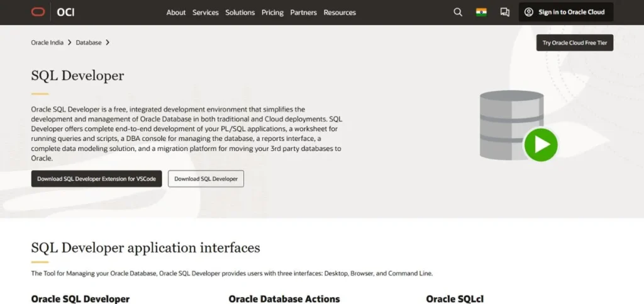Expand the Services menu

(206, 13)
